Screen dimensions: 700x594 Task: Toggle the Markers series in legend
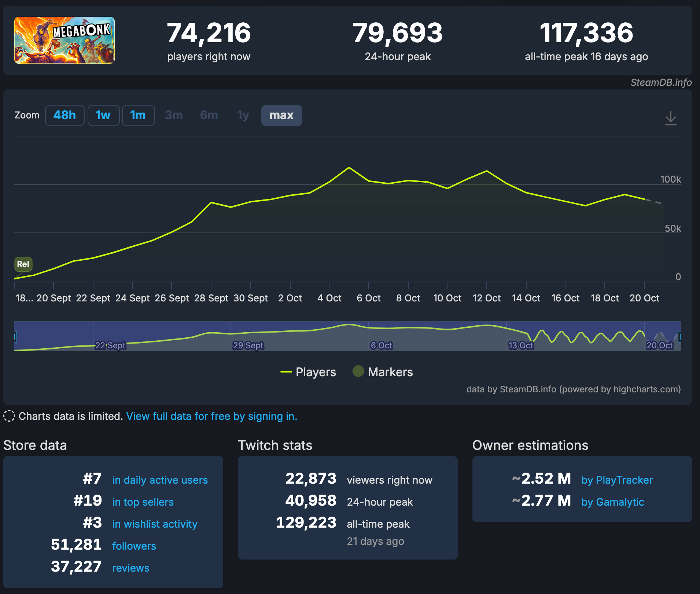pyautogui.click(x=383, y=372)
